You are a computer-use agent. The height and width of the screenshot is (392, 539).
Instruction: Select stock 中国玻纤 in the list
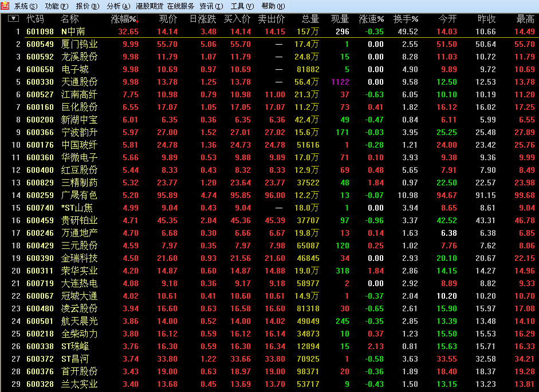click(80, 145)
